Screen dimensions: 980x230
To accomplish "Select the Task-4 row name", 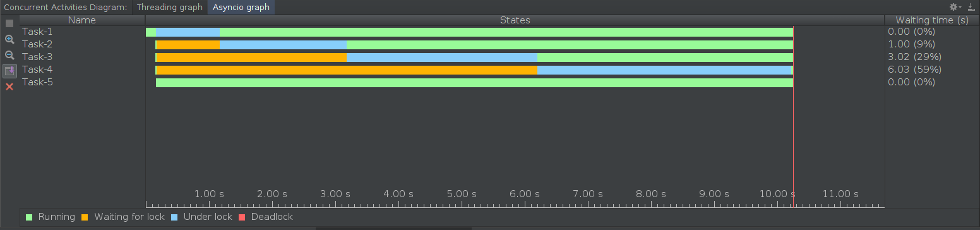I will [37, 70].
